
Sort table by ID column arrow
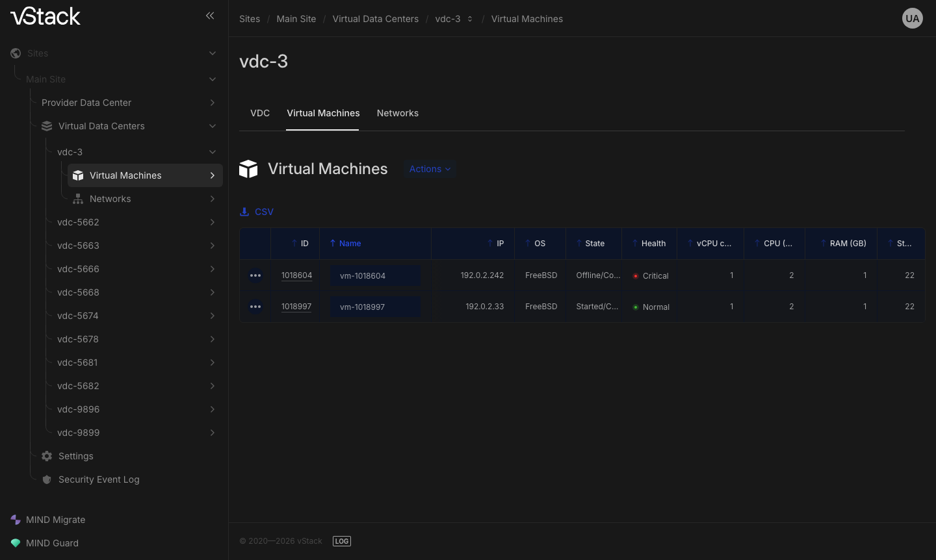tap(294, 244)
